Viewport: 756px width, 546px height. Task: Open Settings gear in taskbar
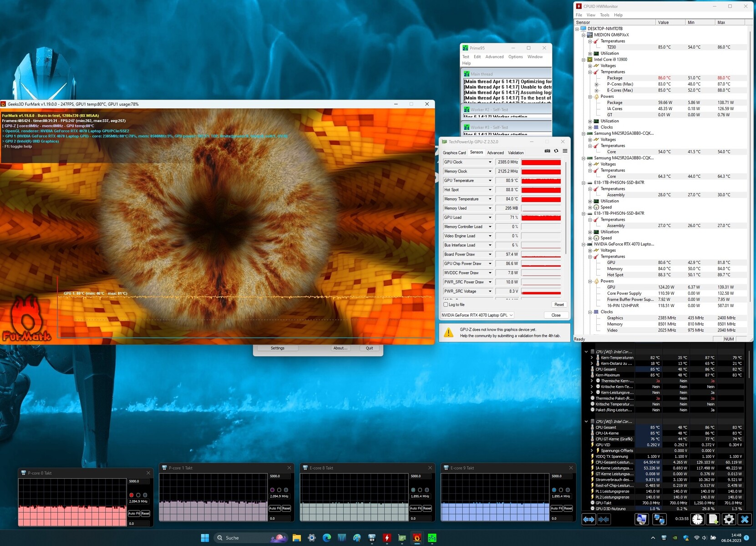(312, 538)
